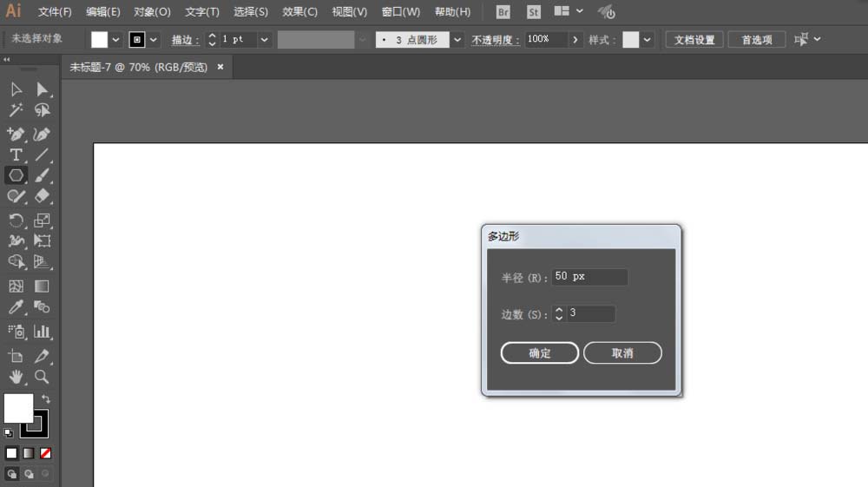Expand the arrange documents dropdown arrow
Viewport: 868px width, 487px height.
(x=580, y=11)
